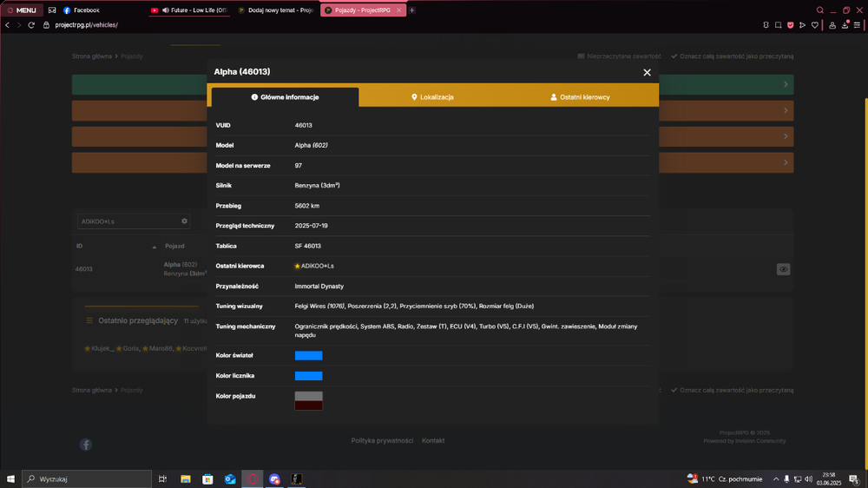
Task: Close the Alpha (46013) dialog
Action: [647, 73]
